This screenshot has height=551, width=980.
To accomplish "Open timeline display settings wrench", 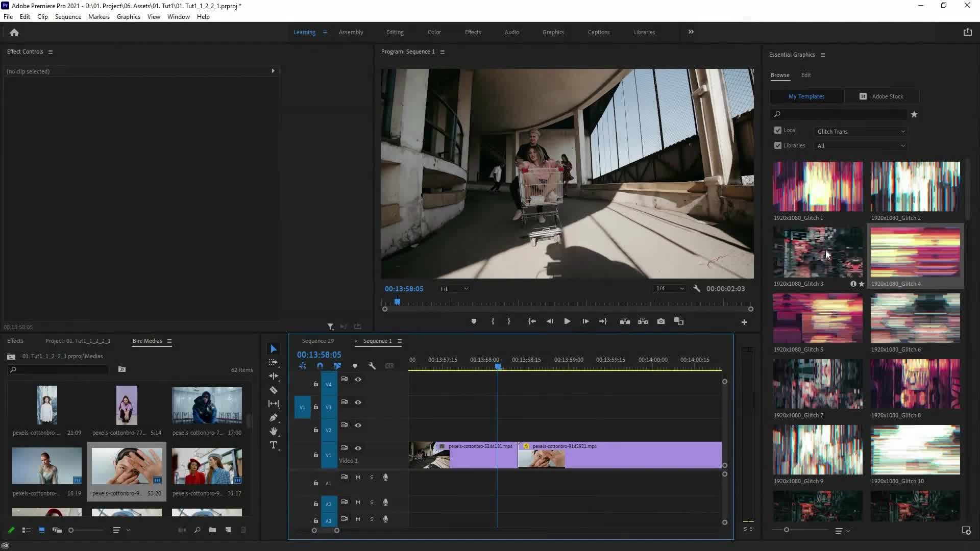I will coord(372,366).
